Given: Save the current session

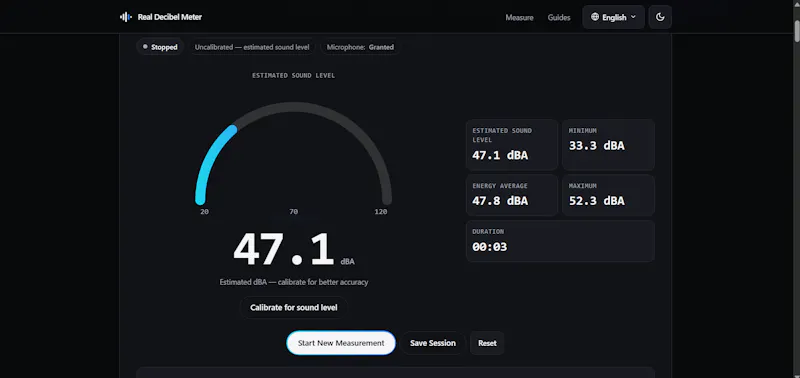Looking at the screenshot, I should click(x=433, y=343).
